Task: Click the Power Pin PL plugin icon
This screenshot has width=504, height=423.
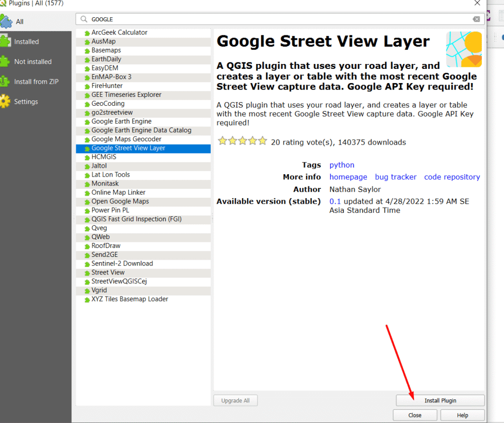Action: [x=87, y=211]
